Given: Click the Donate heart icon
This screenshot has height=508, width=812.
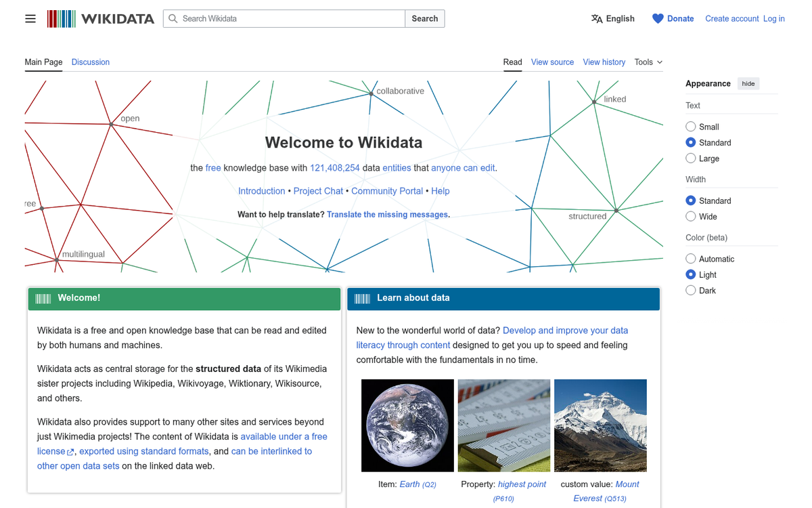Looking at the screenshot, I should click(x=658, y=19).
